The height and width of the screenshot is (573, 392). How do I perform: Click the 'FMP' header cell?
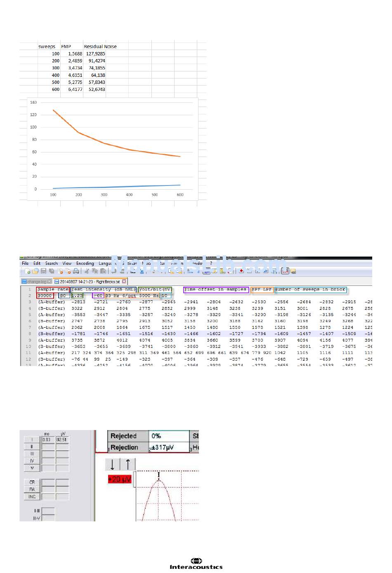click(x=71, y=47)
